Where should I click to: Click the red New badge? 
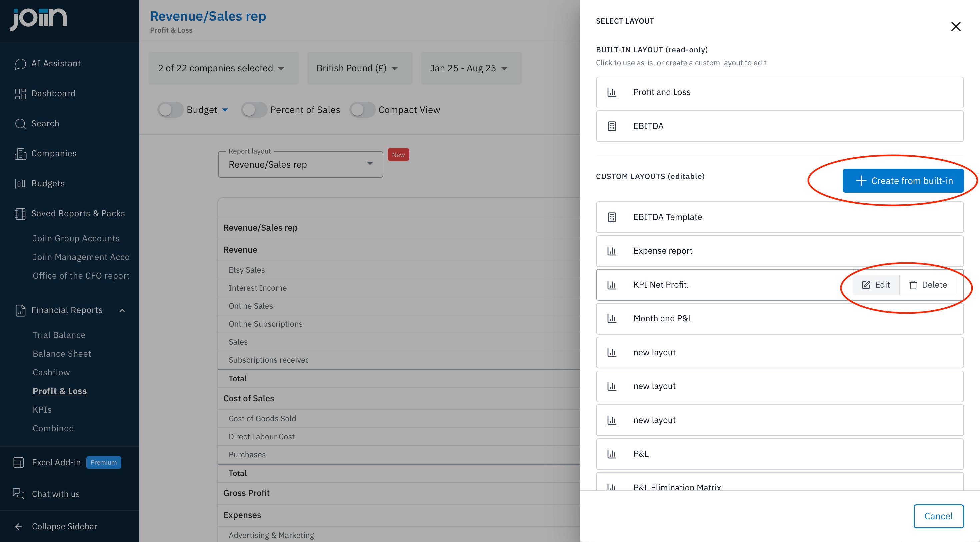pos(398,155)
